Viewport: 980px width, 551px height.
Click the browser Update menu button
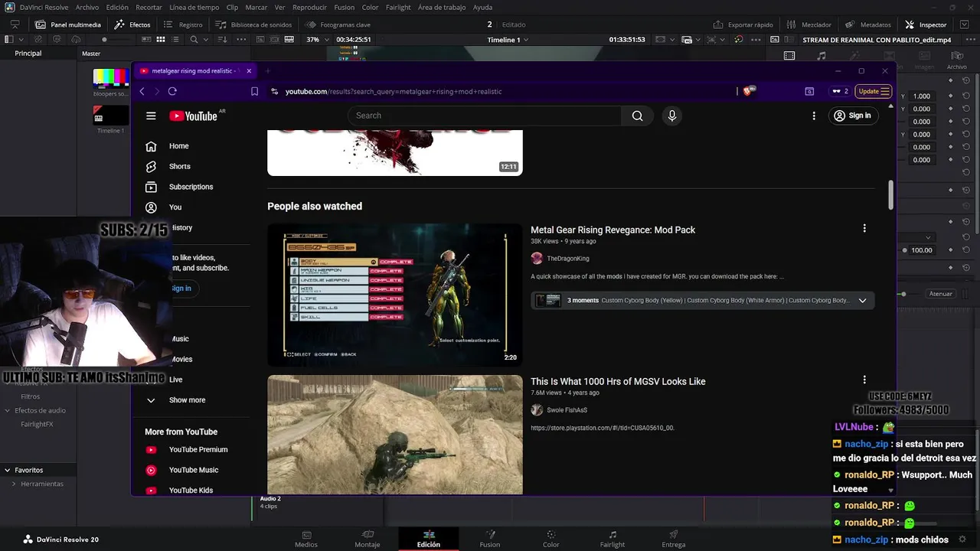(x=874, y=91)
